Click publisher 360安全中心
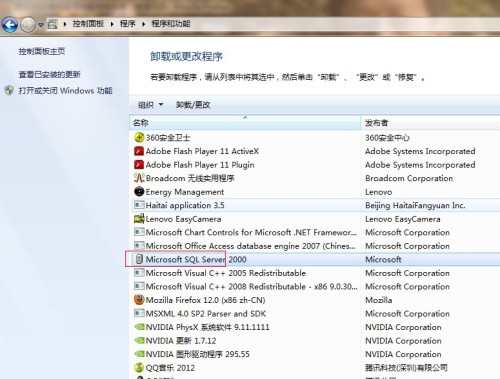Screen dimensions: 500x379 click(x=387, y=138)
